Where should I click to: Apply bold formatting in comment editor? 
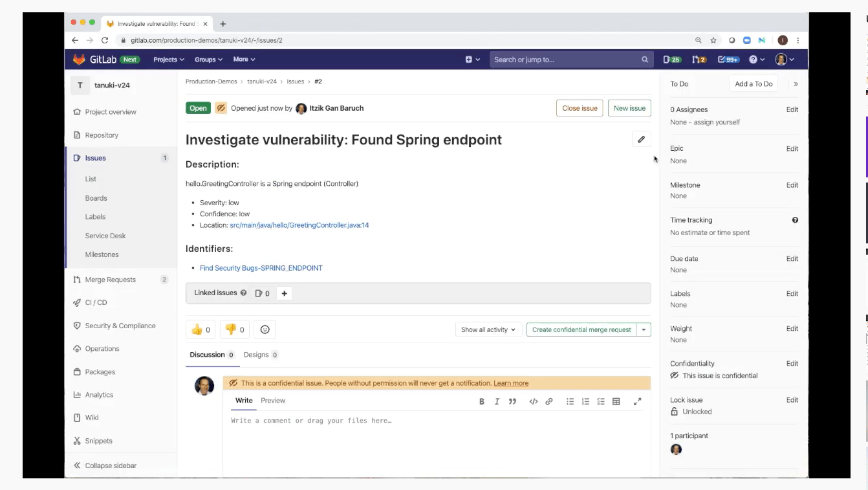point(481,401)
